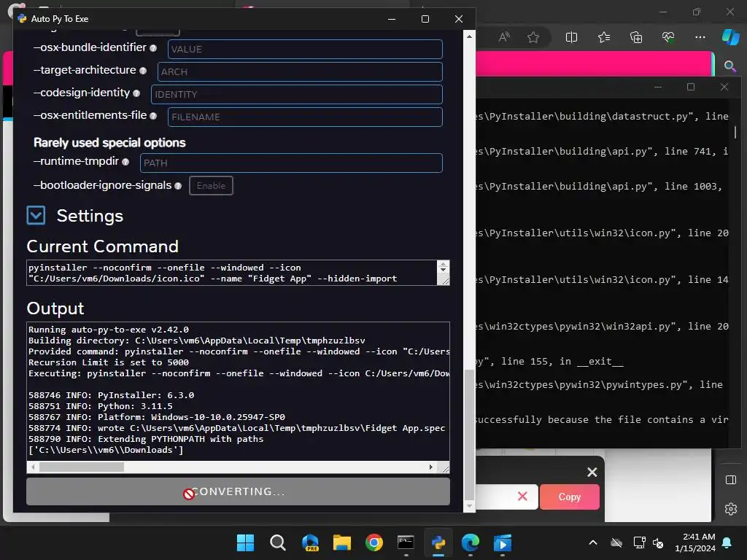Open Edge settings and more menu
Screen dimensions: 747x560
tap(700, 37)
